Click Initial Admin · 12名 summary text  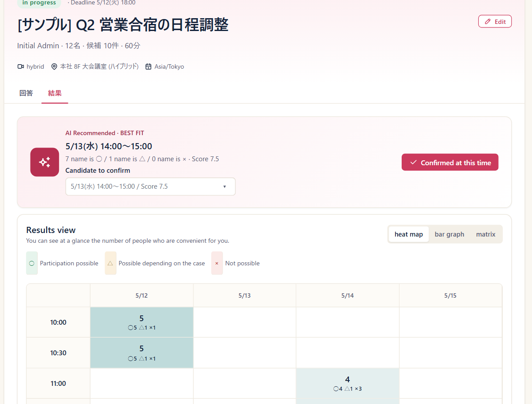(79, 46)
